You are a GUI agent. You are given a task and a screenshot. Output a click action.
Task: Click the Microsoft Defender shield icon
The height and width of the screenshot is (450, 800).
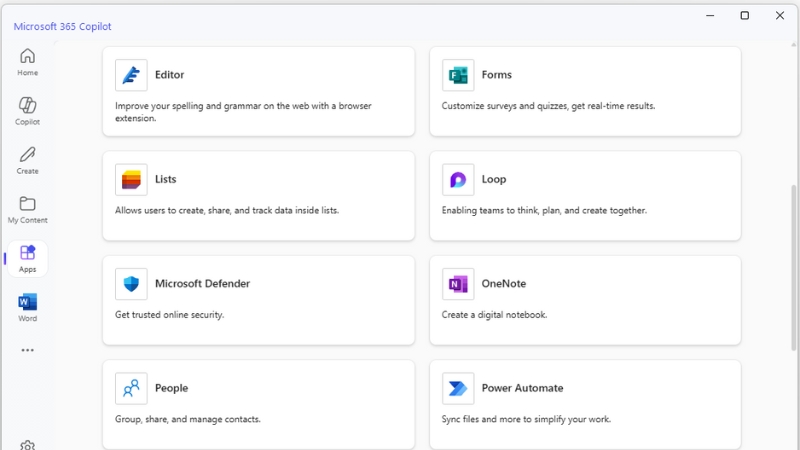[x=131, y=284]
